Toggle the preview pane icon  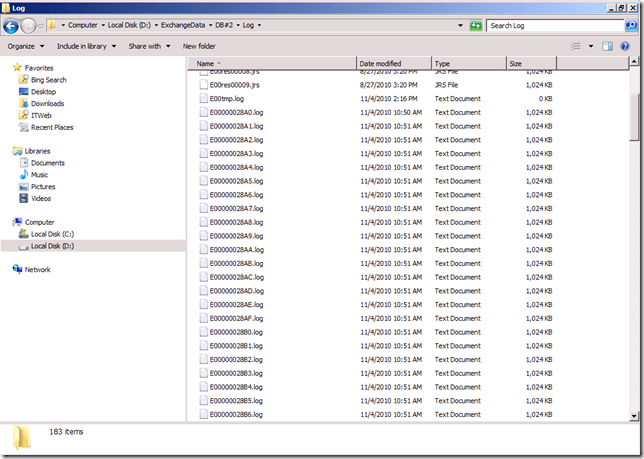607,46
